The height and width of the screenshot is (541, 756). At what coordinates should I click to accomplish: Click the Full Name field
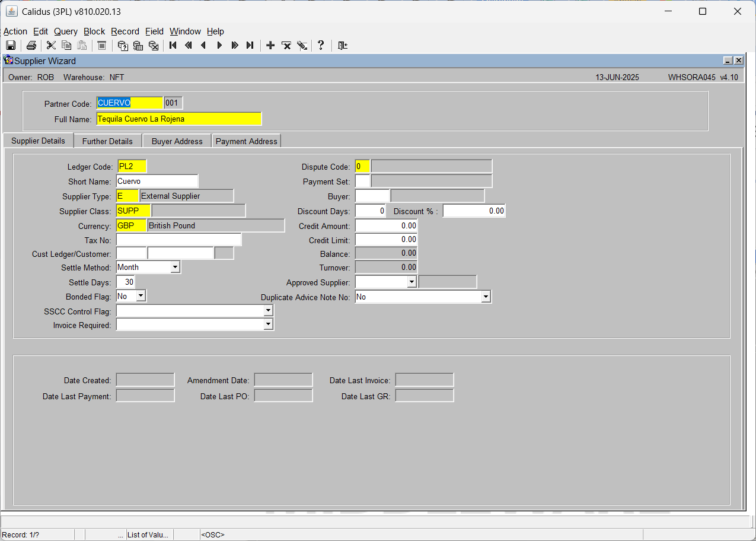coord(178,119)
